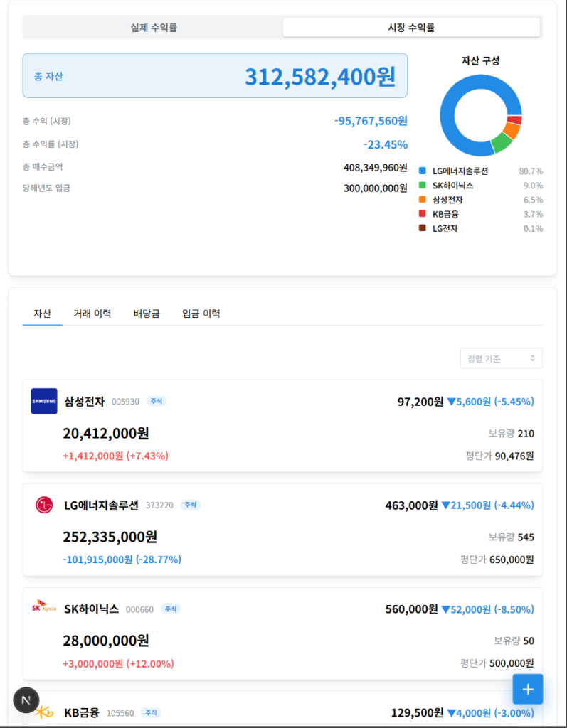The height and width of the screenshot is (728, 567).
Task: Open the LG에너지솔루션 stock name
Action: tap(101, 505)
